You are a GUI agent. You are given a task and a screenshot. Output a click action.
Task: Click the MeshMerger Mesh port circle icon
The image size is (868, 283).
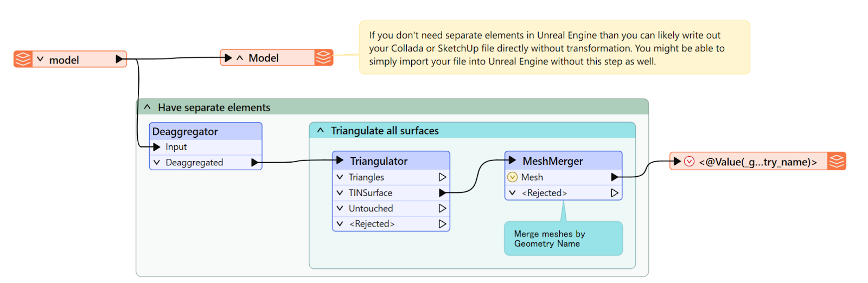513,177
